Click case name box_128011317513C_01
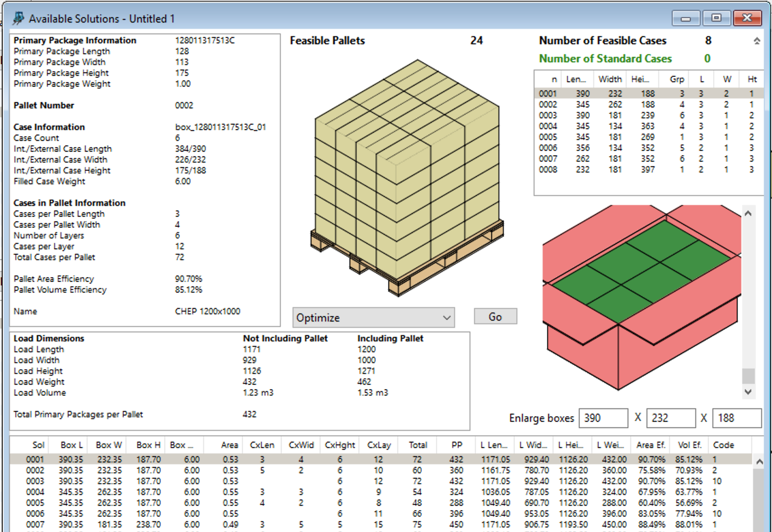772x532 pixels. pyautogui.click(x=220, y=127)
